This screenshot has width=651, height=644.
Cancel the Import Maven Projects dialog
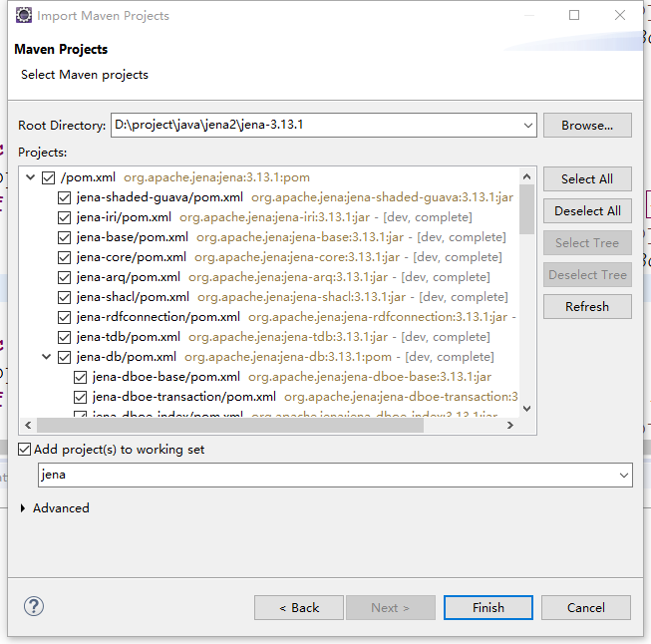coord(586,607)
